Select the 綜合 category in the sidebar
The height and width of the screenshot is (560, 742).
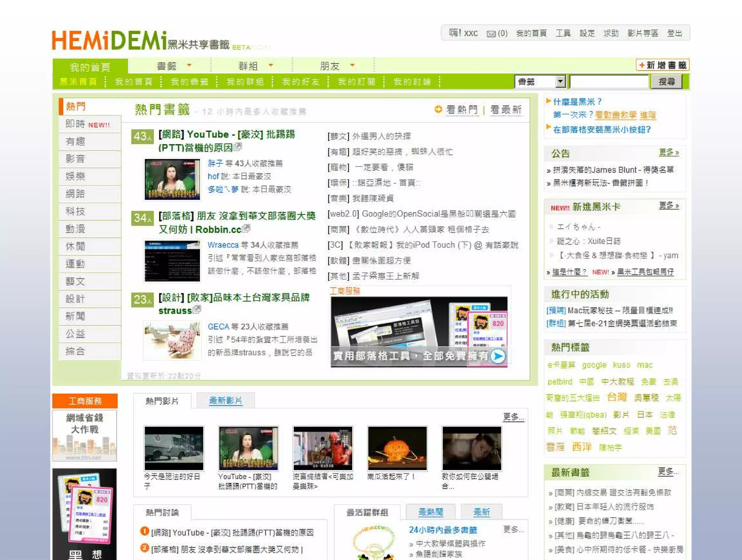[90, 351]
